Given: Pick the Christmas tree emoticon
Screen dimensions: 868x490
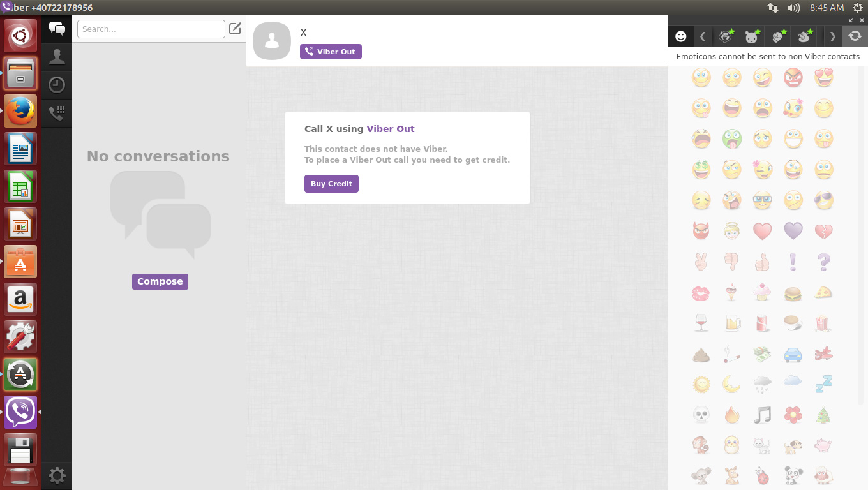Looking at the screenshot, I should 824,415.
